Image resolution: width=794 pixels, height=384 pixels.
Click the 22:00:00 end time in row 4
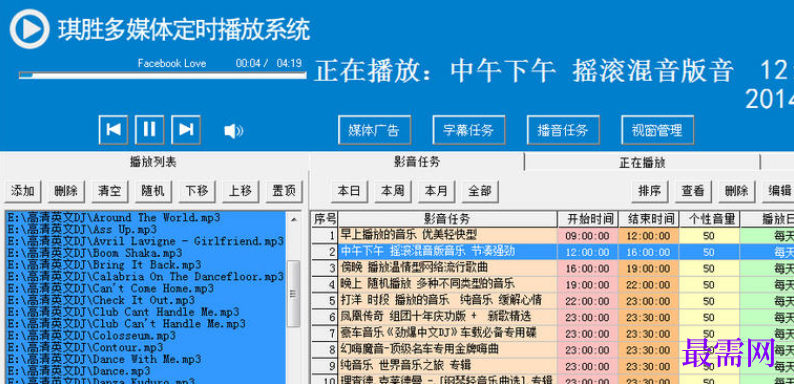[648, 284]
